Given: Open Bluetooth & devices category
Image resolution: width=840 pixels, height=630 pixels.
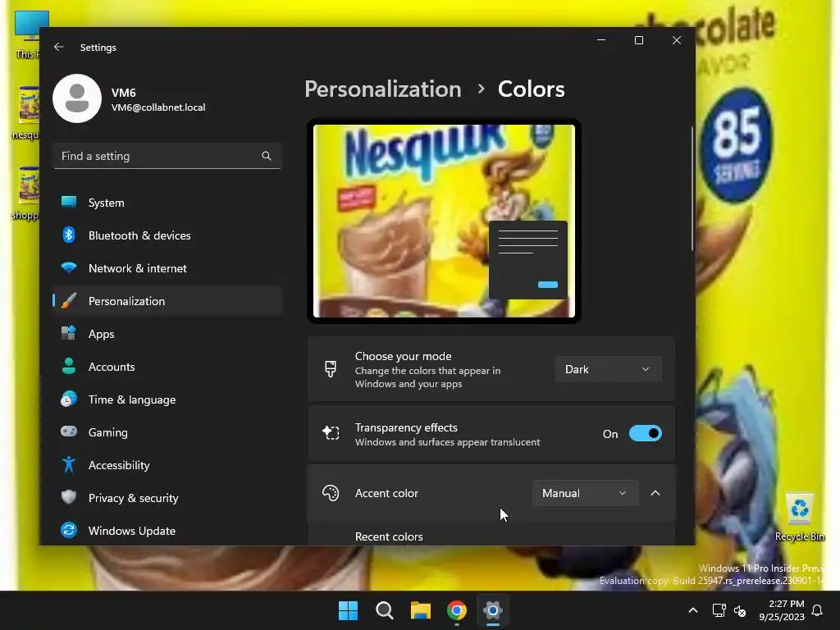Looking at the screenshot, I should [167, 235].
